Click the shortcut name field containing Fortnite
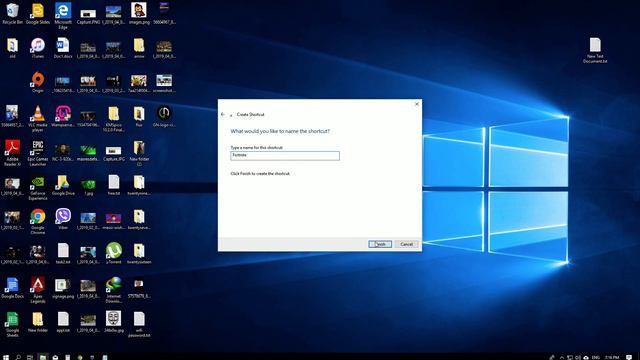Screen dimensions: 640x360 tap(285, 156)
